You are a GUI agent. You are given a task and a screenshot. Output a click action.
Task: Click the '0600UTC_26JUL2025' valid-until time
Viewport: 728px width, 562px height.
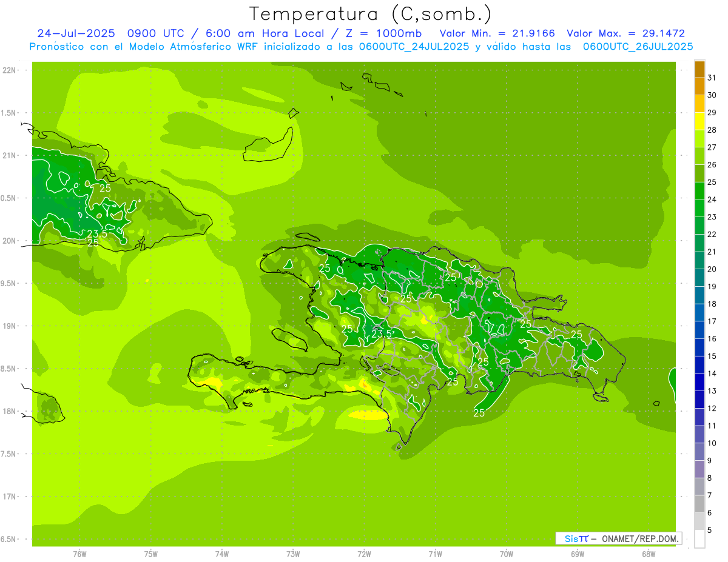point(638,46)
